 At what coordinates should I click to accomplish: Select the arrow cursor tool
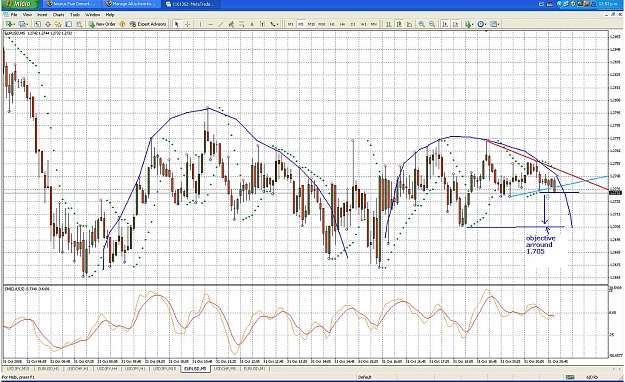(x=177, y=24)
